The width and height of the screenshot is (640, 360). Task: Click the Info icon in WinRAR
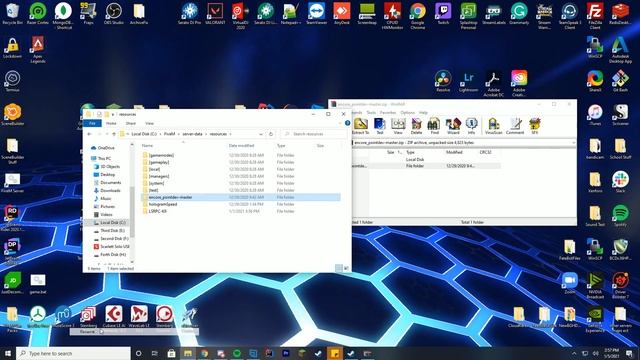tap(471, 126)
